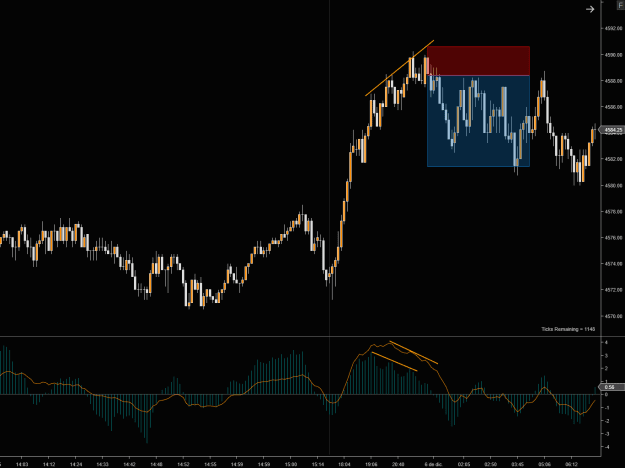Click the 4592.00 price axis label

(x=613, y=29)
